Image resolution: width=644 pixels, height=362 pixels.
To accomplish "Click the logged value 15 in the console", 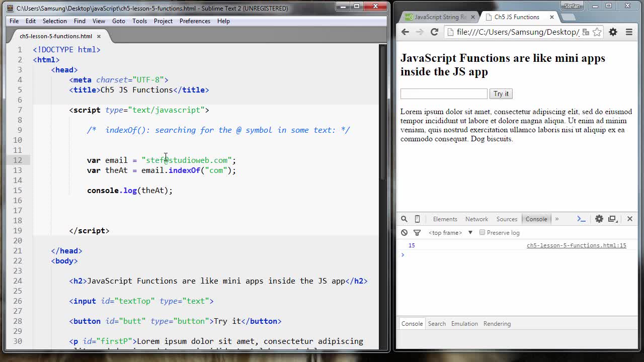I will coord(412,245).
